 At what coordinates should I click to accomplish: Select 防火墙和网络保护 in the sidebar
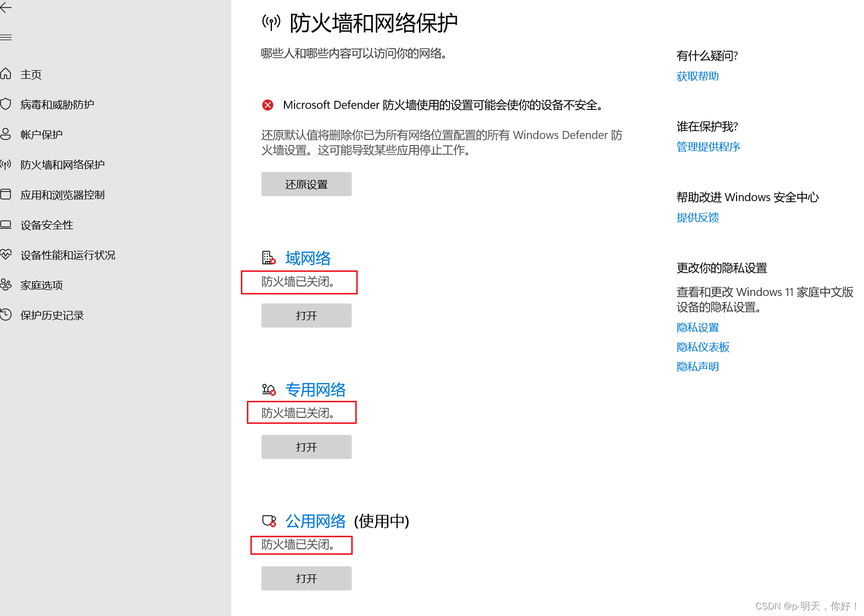63,165
